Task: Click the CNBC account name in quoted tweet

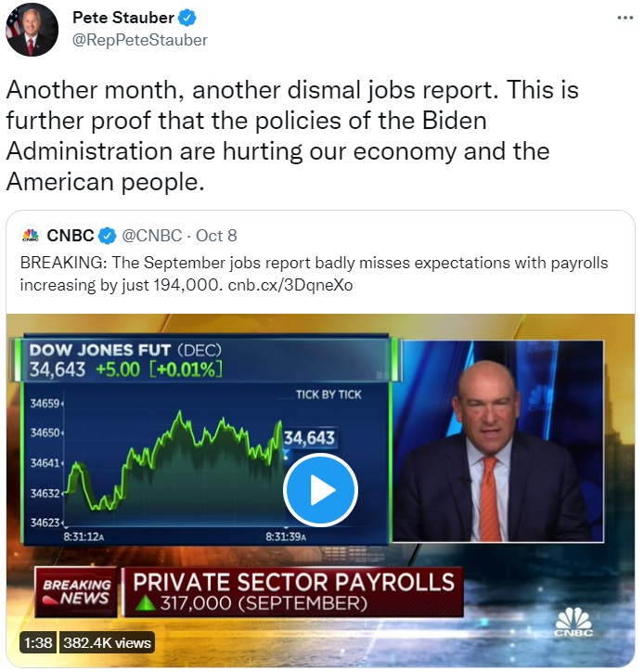Action: coord(71,235)
